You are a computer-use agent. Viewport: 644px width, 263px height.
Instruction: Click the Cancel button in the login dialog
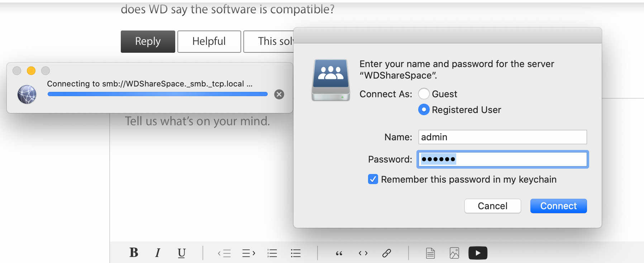tap(492, 206)
